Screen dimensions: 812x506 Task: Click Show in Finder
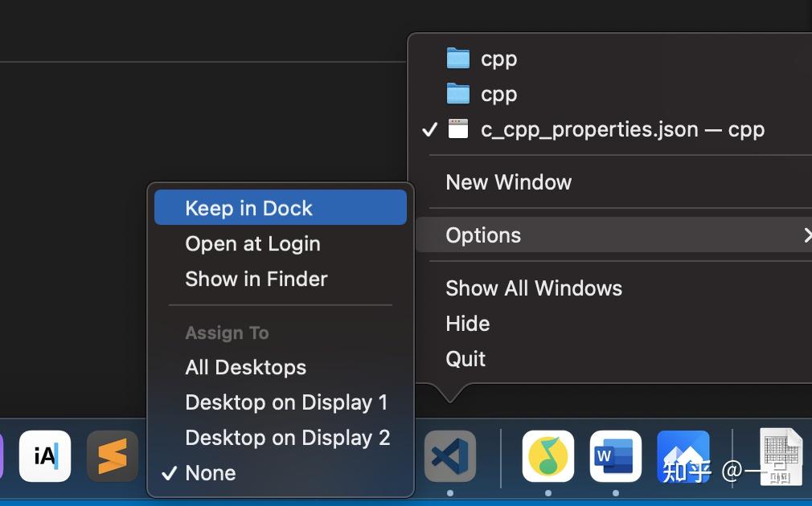coord(256,279)
